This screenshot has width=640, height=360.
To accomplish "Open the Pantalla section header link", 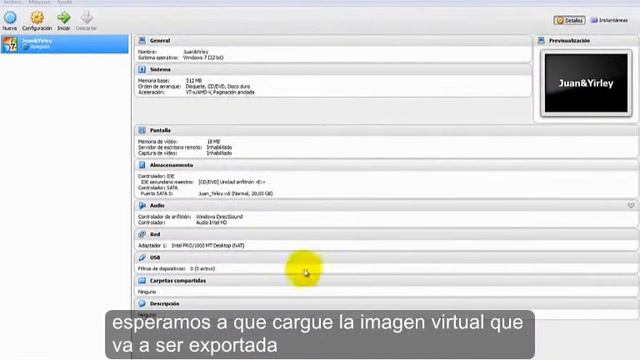I will pos(160,130).
